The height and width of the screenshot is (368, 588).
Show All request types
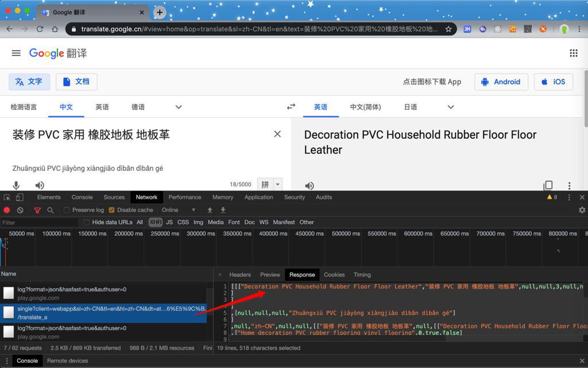[140, 223]
